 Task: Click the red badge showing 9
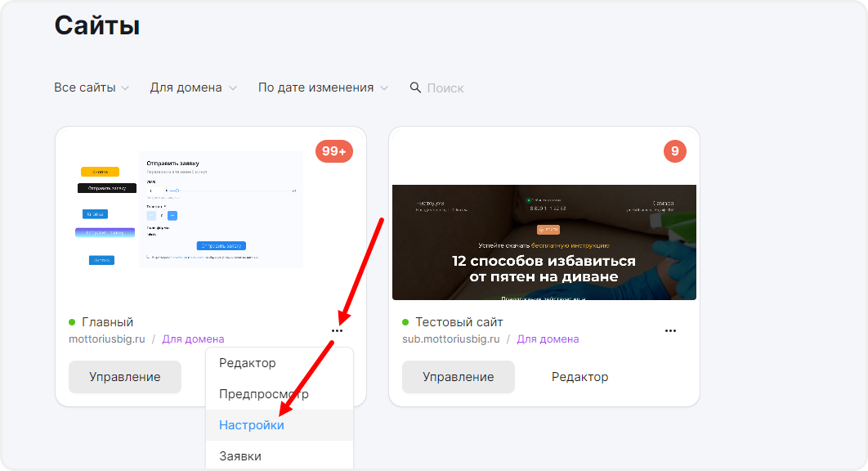[674, 151]
